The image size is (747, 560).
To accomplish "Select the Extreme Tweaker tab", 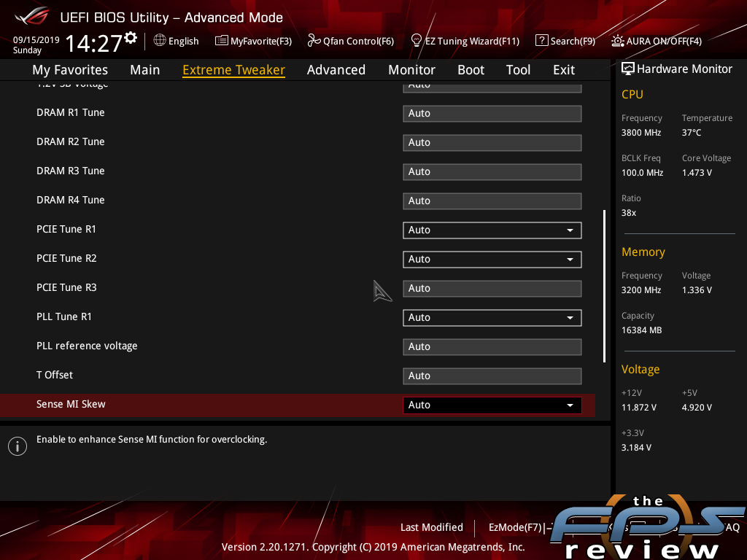I will (x=233, y=69).
